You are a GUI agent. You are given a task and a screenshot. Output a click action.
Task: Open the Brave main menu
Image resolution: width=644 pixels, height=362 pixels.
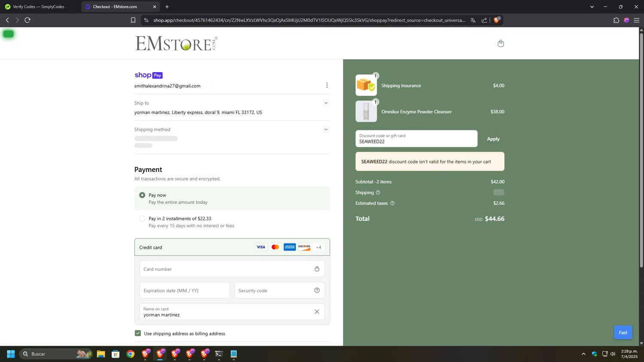tap(637, 20)
